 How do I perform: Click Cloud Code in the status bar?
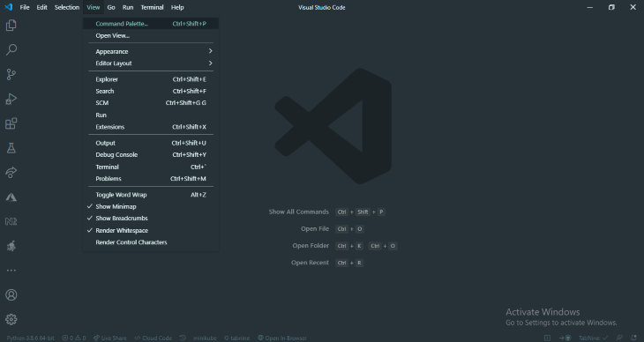click(154, 338)
